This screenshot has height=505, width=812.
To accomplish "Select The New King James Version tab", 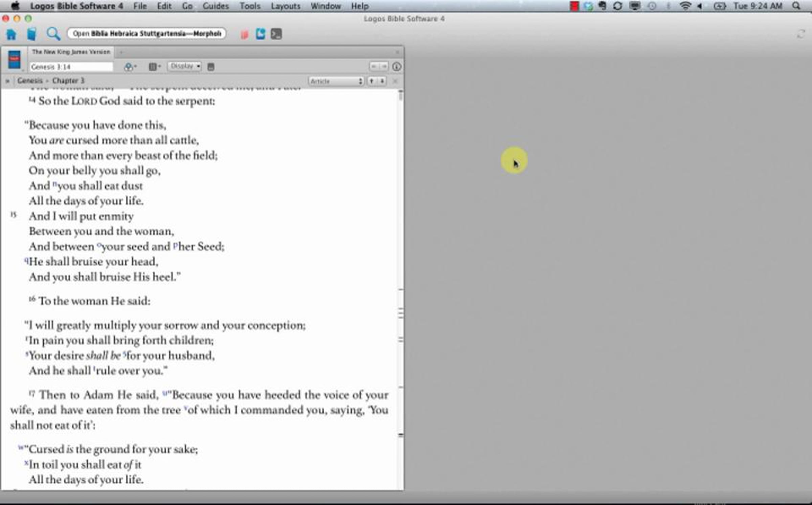I will pos(71,52).
